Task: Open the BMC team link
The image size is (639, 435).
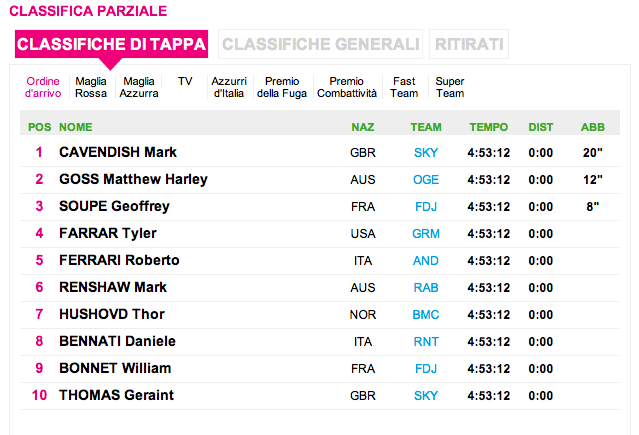Action: (426, 315)
